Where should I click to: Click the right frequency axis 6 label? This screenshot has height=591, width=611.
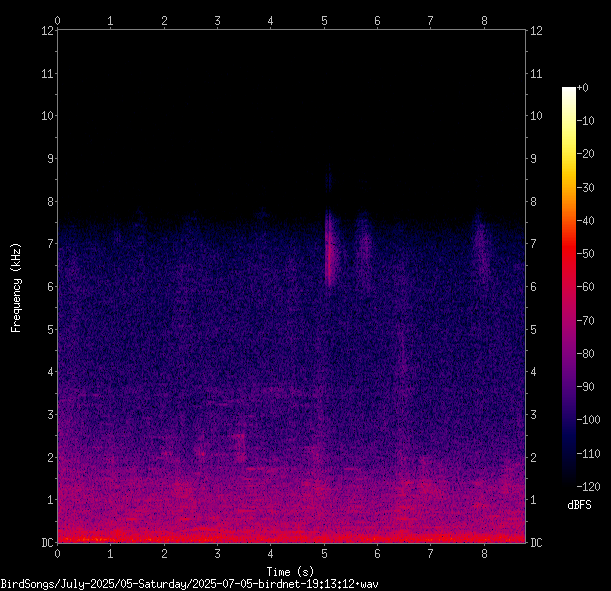pyautogui.click(x=533, y=286)
